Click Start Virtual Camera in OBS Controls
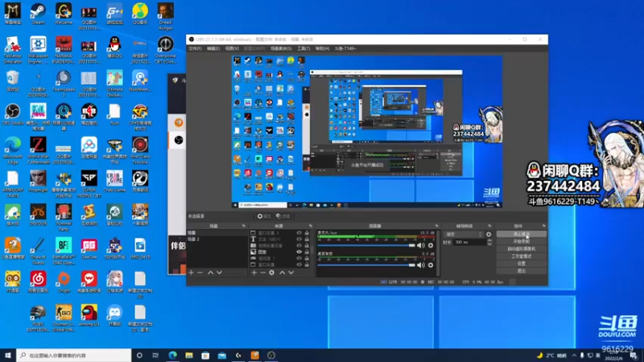This screenshot has height=362, width=644. click(521, 249)
